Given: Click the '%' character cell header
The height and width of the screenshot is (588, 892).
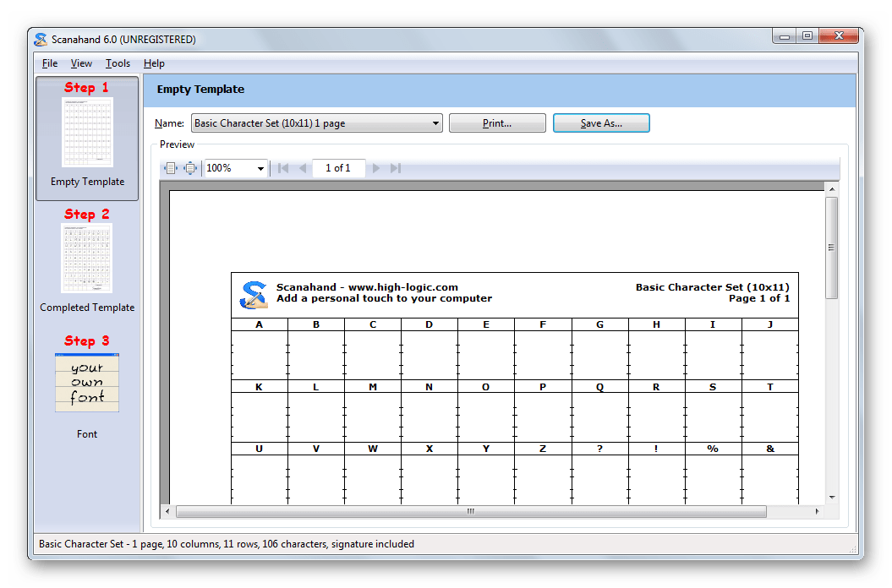Looking at the screenshot, I should coord(713,449).
